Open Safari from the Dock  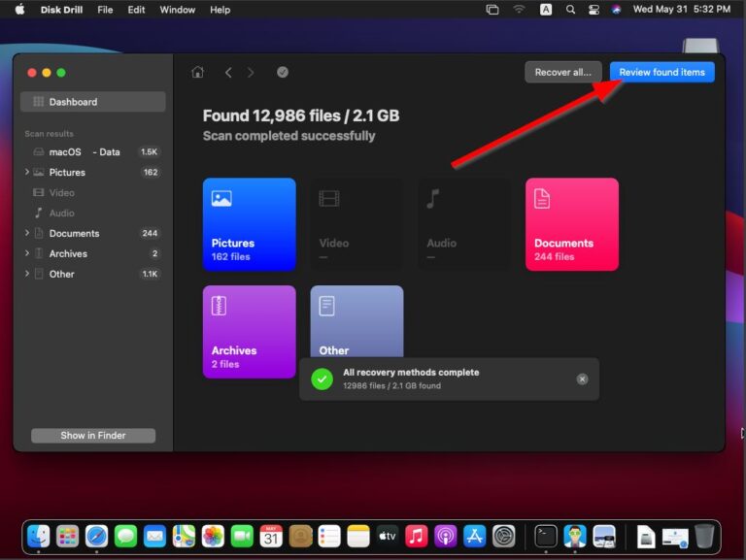coord(96,537)
